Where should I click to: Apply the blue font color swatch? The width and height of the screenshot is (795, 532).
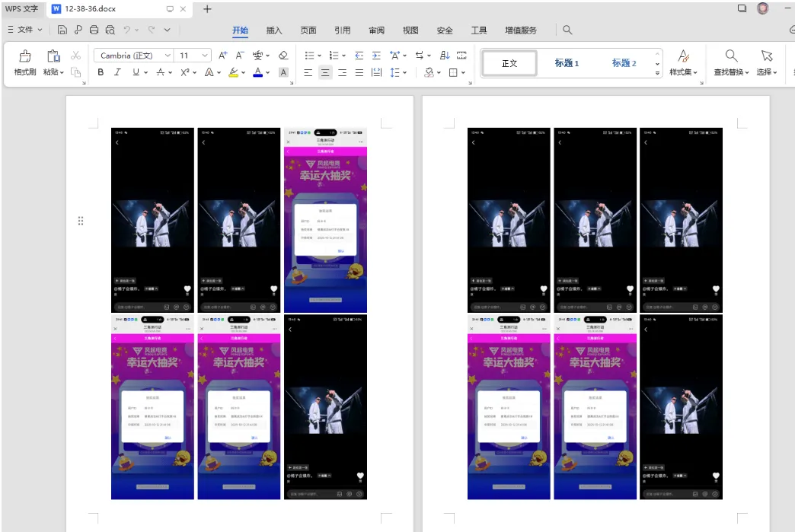(258, 72)
